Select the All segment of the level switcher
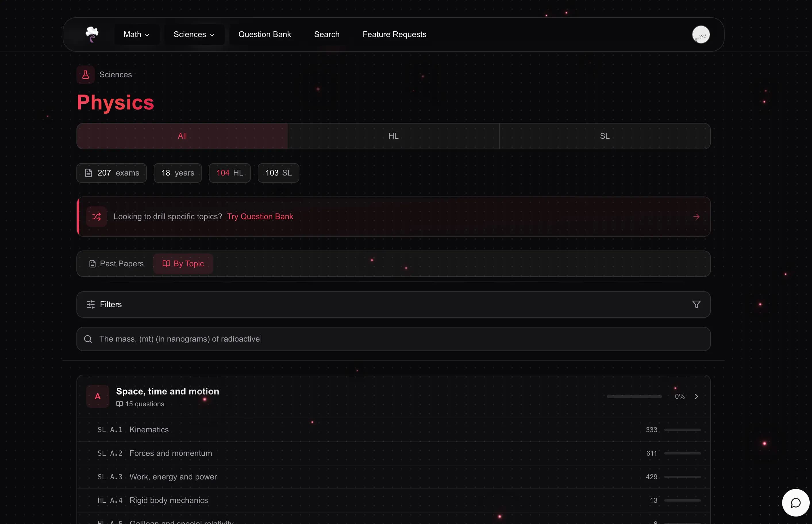The image size is (812, 524). (182, 136)
